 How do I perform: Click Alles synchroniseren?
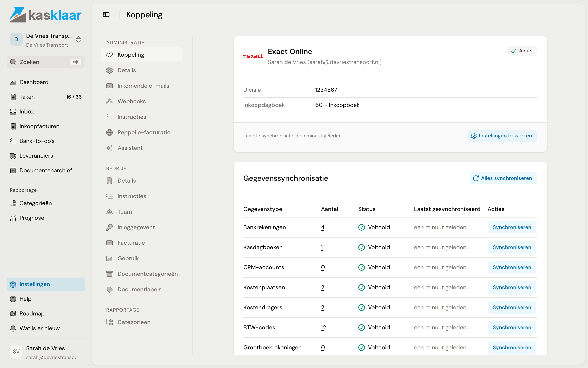(x=503, y=178)
